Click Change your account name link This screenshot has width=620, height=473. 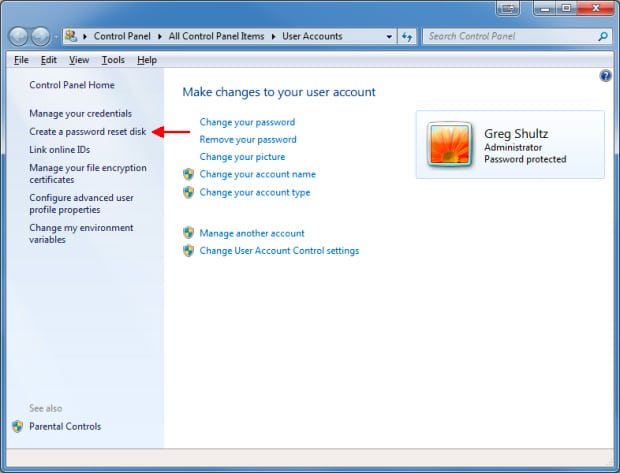(257, 174)
